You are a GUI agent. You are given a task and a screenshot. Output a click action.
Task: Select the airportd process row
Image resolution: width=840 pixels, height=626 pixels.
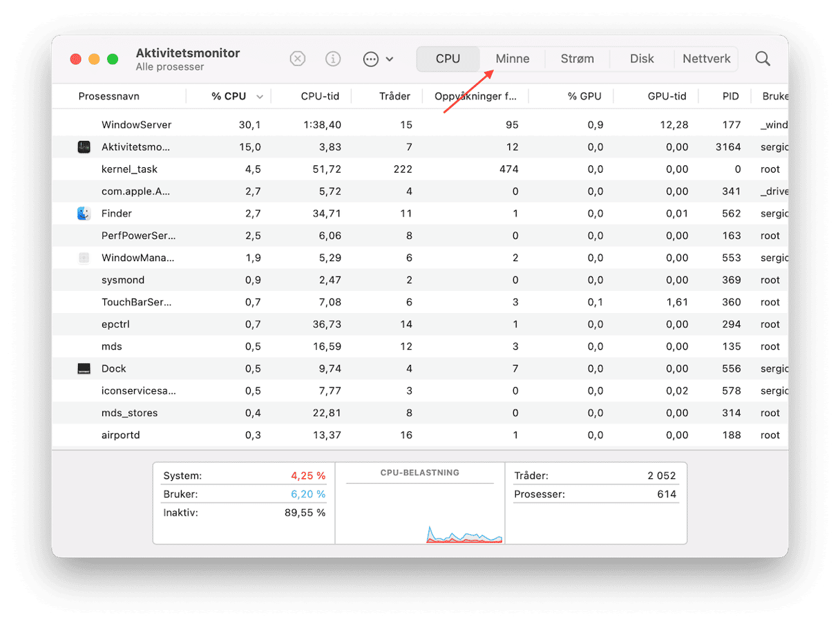[420, 435]
